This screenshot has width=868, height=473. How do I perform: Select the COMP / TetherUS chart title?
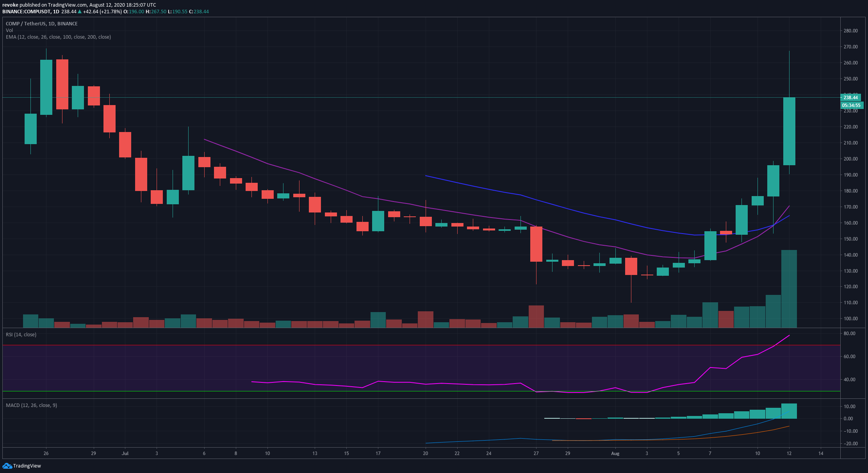42,24
